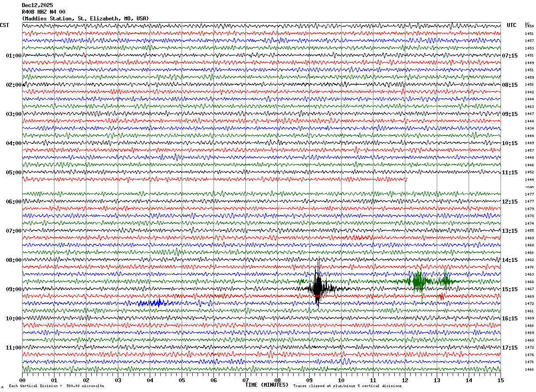This screenshot has height=392, width=536.
Task: Pick the 11:15 UTC time label
Action: [x=510, y=173]
